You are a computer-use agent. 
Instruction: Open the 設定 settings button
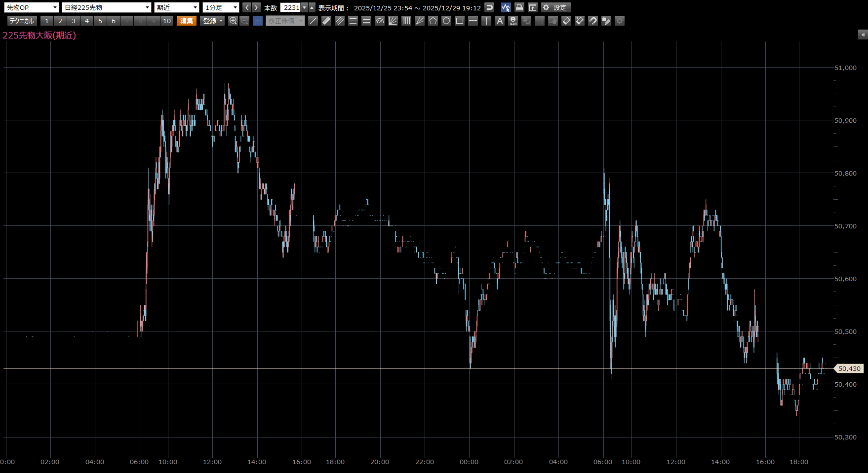[555, 7]
